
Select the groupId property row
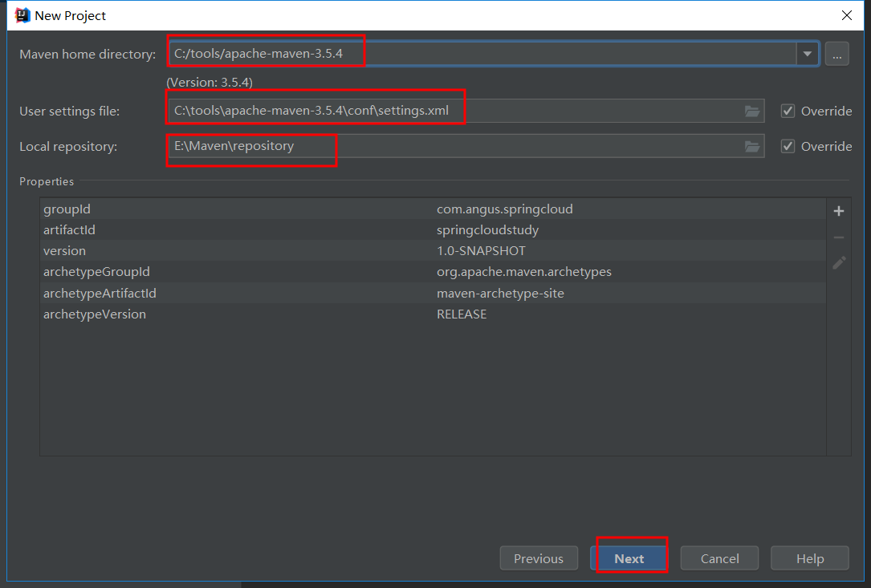coord(433,209)
